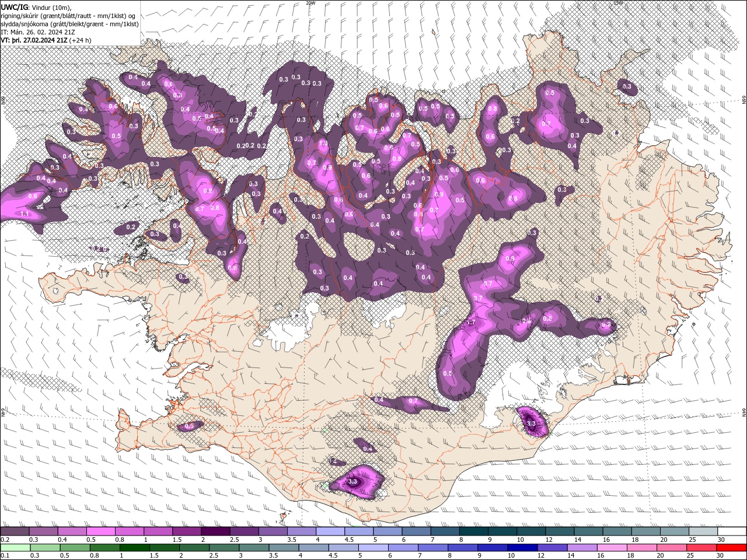Select the darkest green rain swatch between 1 and 1.5

pos(134,548)
